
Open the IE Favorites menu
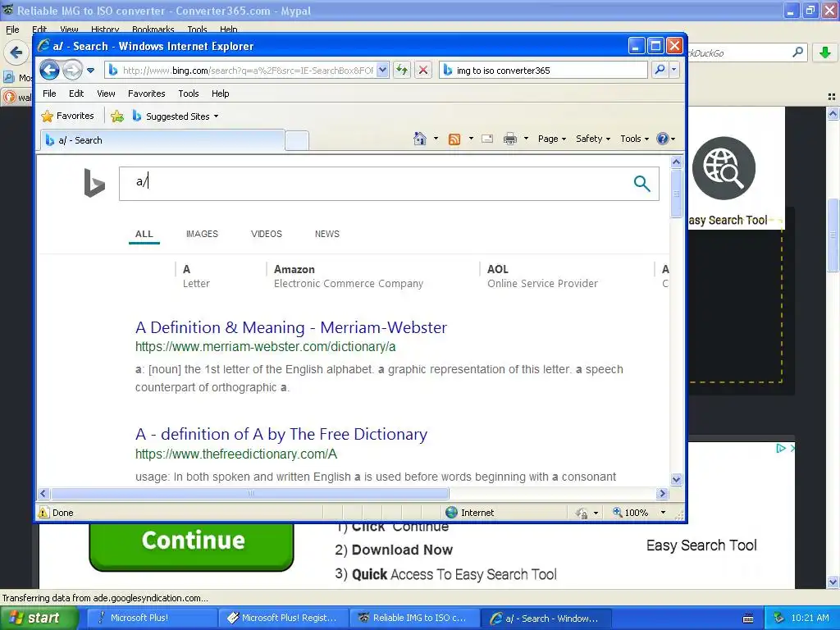tap(146, 94)
